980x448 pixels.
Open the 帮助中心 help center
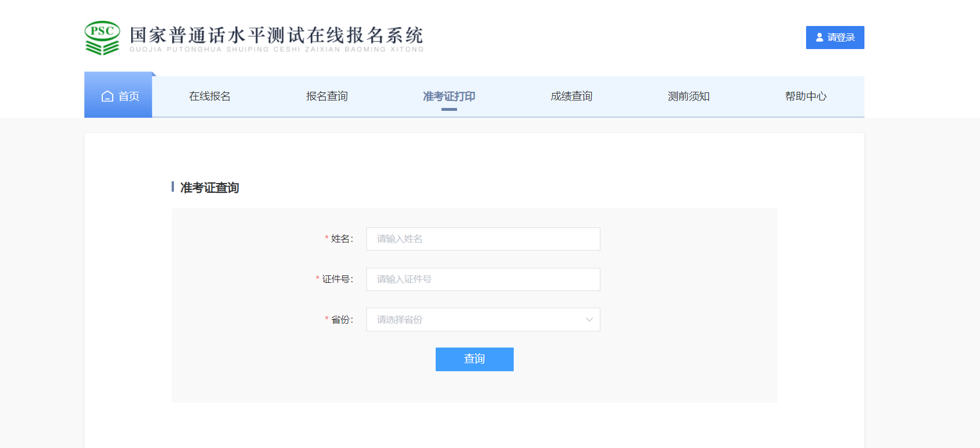click(805, 96)
